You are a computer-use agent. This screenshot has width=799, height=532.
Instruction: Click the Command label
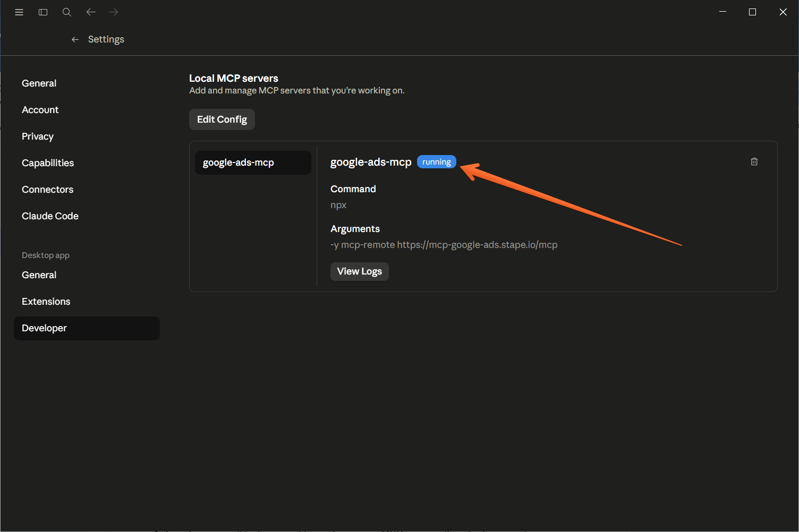[353, 189]
